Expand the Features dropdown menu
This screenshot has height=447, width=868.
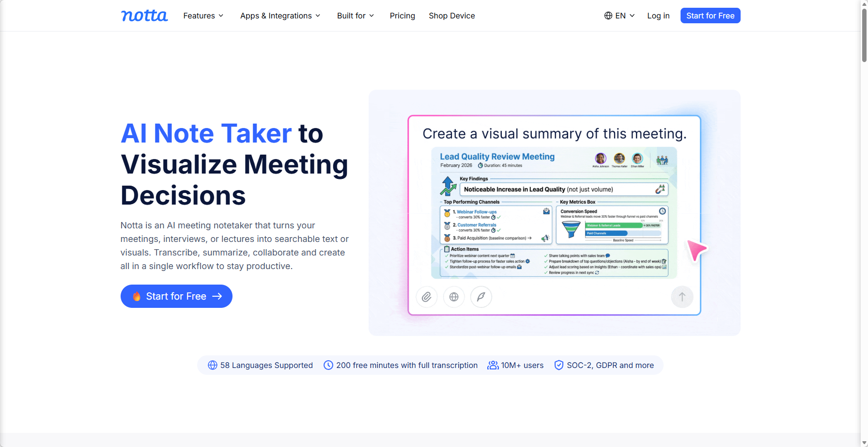pos(203,16)
